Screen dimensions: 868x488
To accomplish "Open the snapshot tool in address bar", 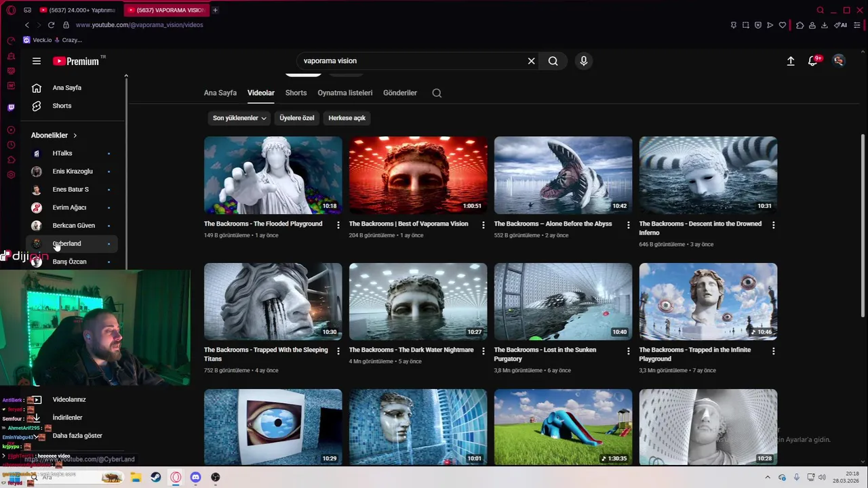I will click(746, 25).
